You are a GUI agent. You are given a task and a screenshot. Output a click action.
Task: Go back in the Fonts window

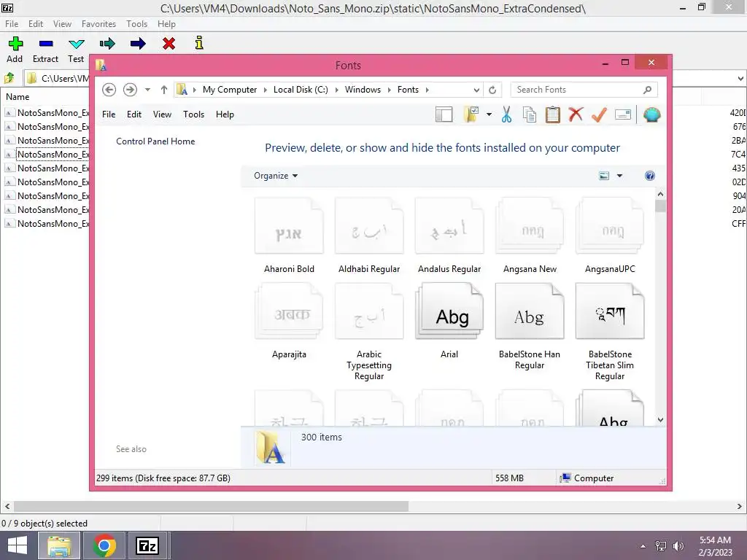(x=109, y=90)
